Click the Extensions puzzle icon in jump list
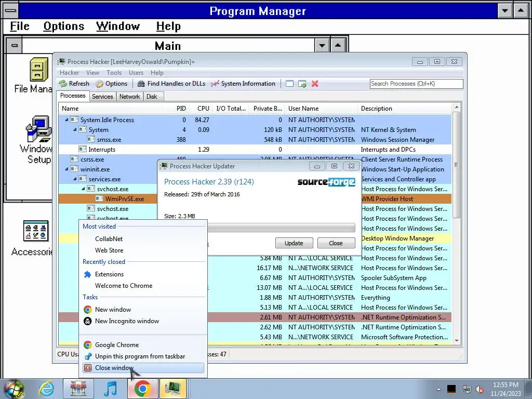This screenshot has width=532, height=399. (87, 274)
